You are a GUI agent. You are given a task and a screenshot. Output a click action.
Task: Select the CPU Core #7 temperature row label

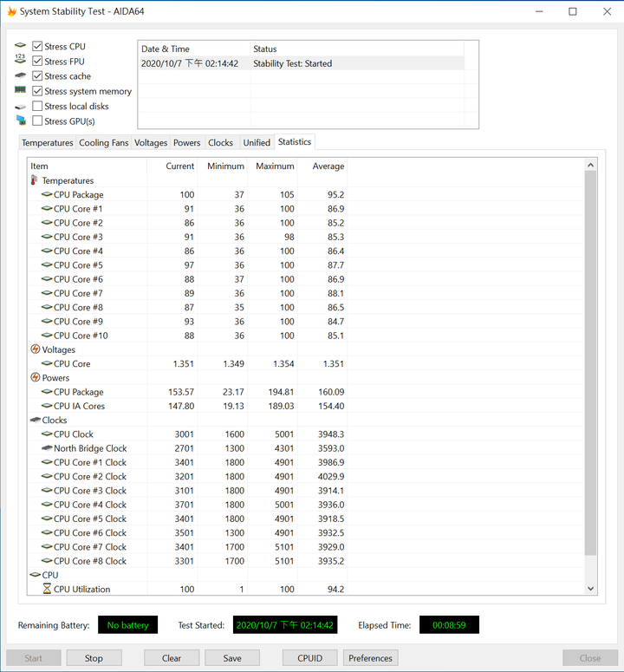[78, 293]
